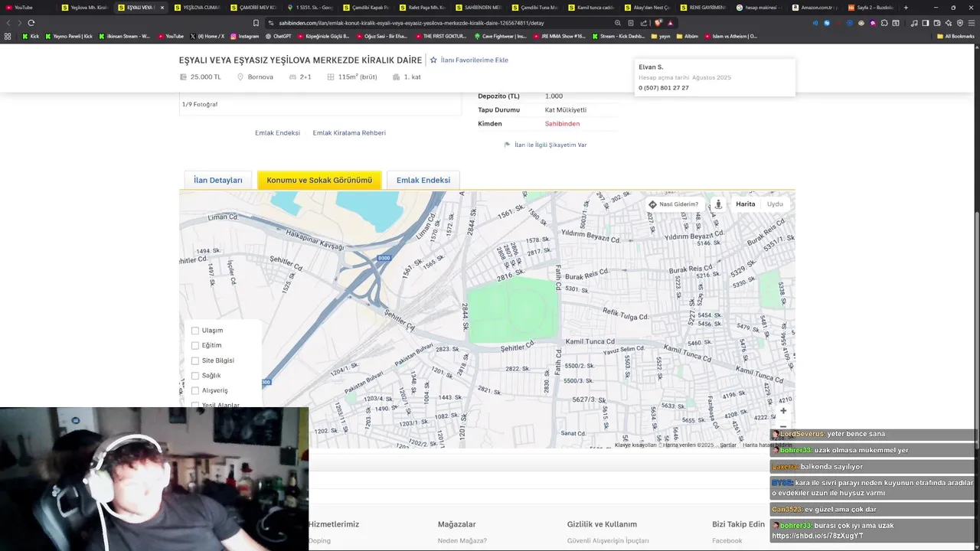This screenshot has width=980, height=551.
Task: Open the Kick bookmark
Action: pos(31,36)
